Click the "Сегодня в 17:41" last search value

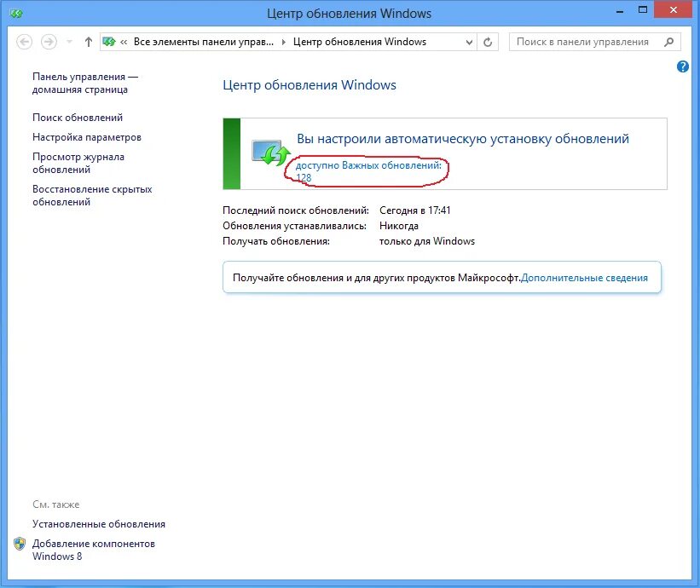point(414,210)
